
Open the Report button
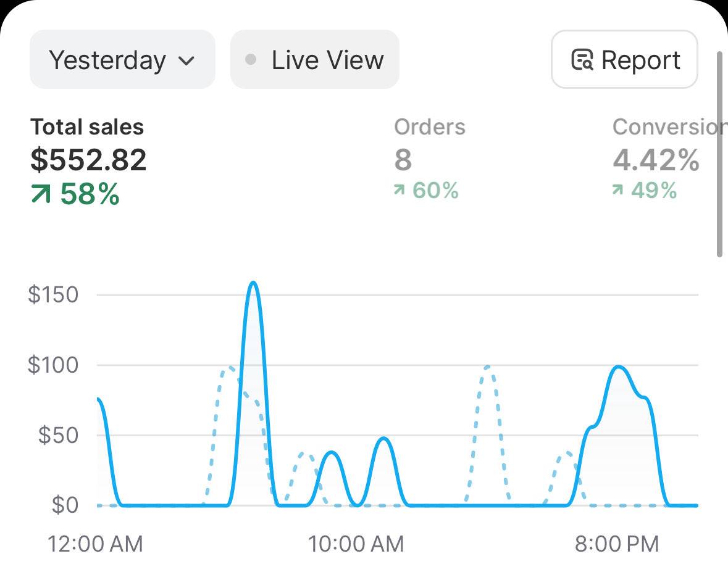click(624, 59)
